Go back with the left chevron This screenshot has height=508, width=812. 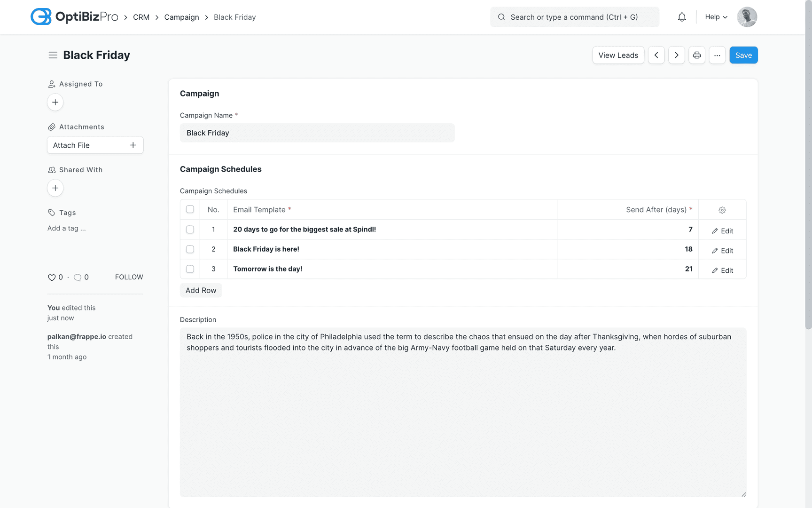[x=656, y=55]
